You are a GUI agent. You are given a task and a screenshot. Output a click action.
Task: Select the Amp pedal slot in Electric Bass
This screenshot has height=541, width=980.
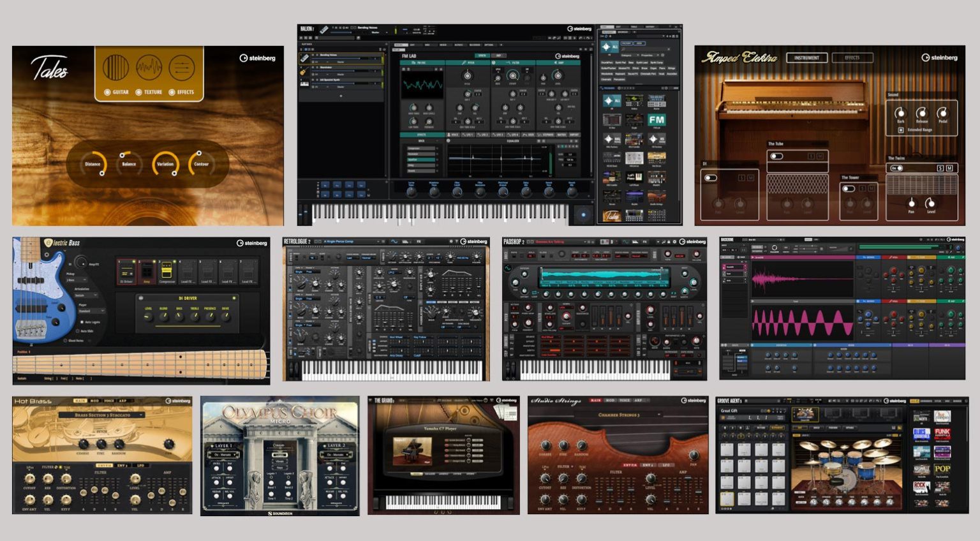pos(147,271)
